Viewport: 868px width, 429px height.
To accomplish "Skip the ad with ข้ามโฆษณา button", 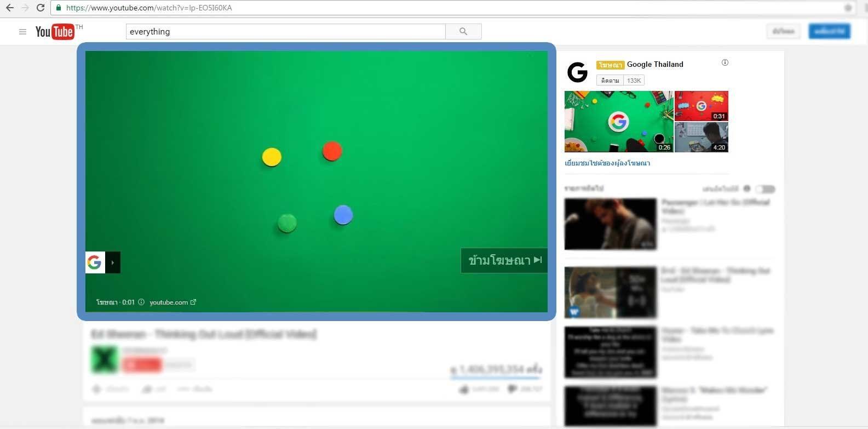I will (504, 260).
